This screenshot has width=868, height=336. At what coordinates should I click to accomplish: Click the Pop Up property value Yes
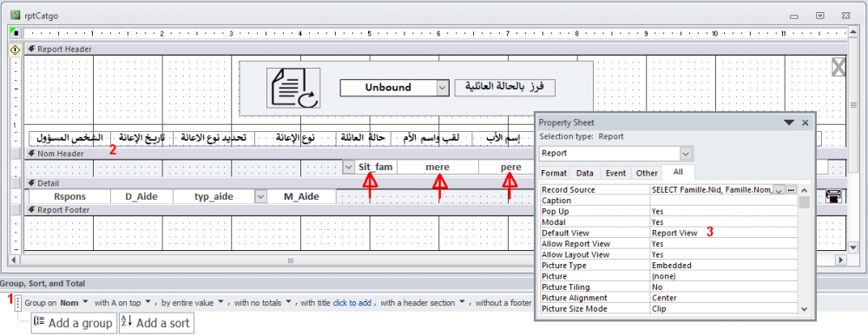click(x=724, y=212)
